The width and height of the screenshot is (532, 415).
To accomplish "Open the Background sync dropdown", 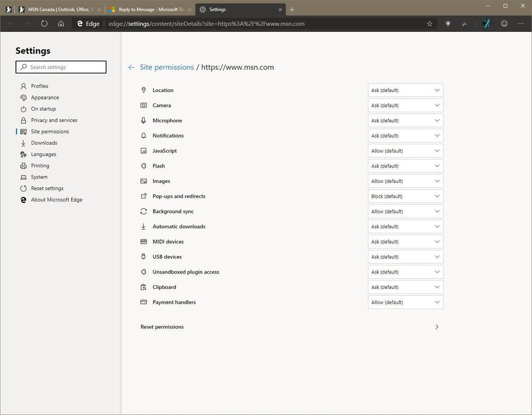I will click(405, 211).
